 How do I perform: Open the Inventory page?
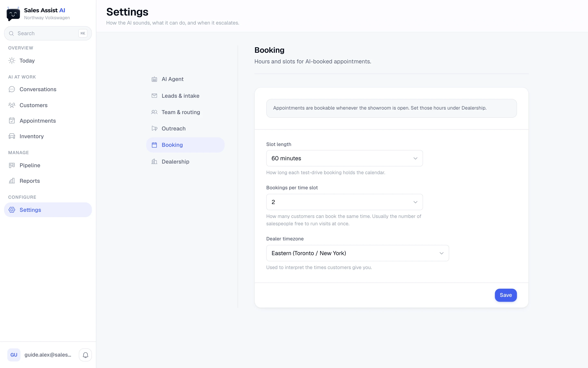[x=48, y=136]
